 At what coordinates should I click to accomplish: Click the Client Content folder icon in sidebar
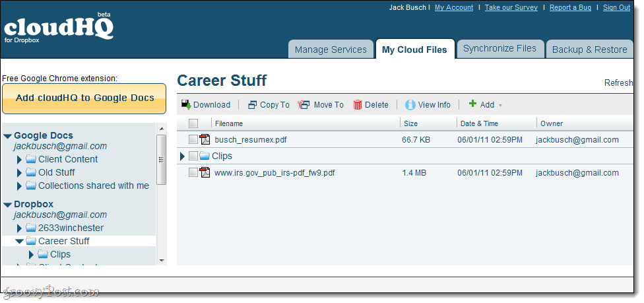coord(31,159)
